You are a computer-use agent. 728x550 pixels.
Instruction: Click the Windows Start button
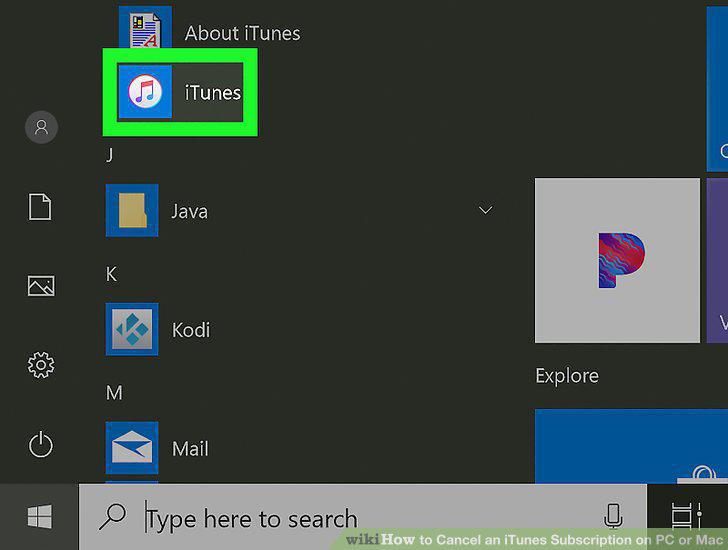[x=39, y=517]
